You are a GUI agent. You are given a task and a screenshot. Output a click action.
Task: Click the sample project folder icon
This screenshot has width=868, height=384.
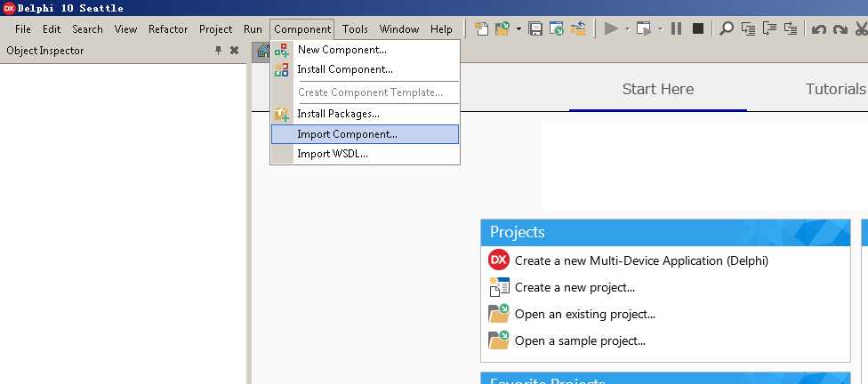(498, 340)
